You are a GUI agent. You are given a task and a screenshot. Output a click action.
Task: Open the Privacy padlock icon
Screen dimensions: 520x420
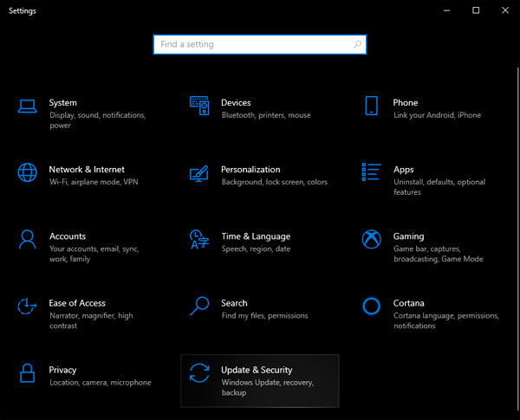coord(27,373)
